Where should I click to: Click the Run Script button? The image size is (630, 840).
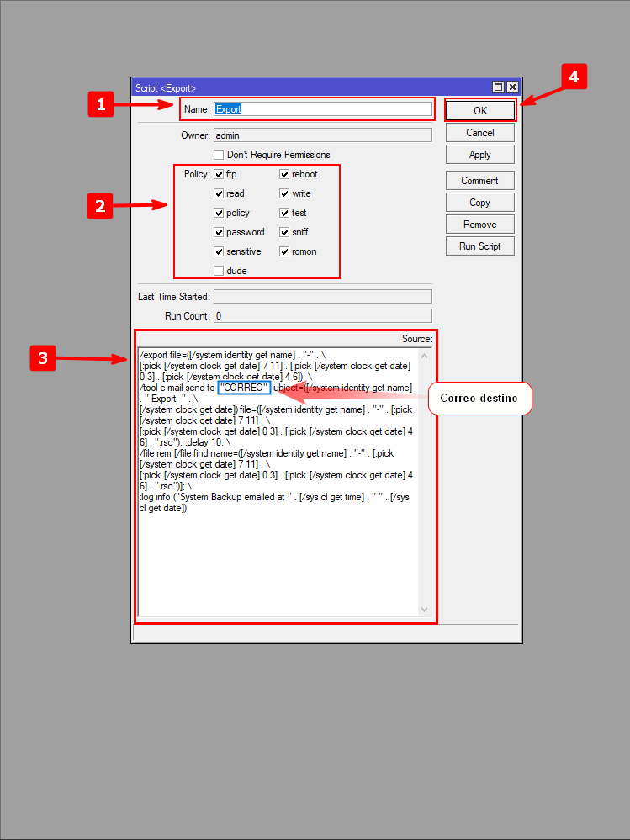479,246
